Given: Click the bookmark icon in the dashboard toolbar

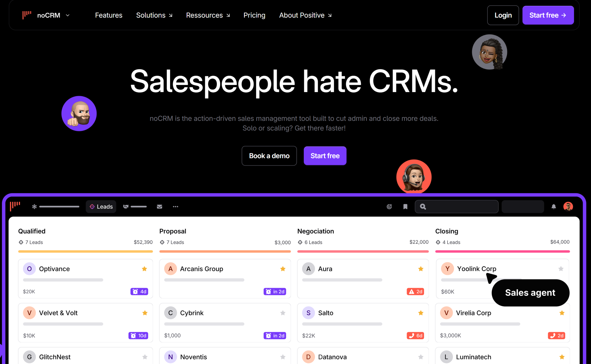Looking at the screenshot, I should pos(405,206).
